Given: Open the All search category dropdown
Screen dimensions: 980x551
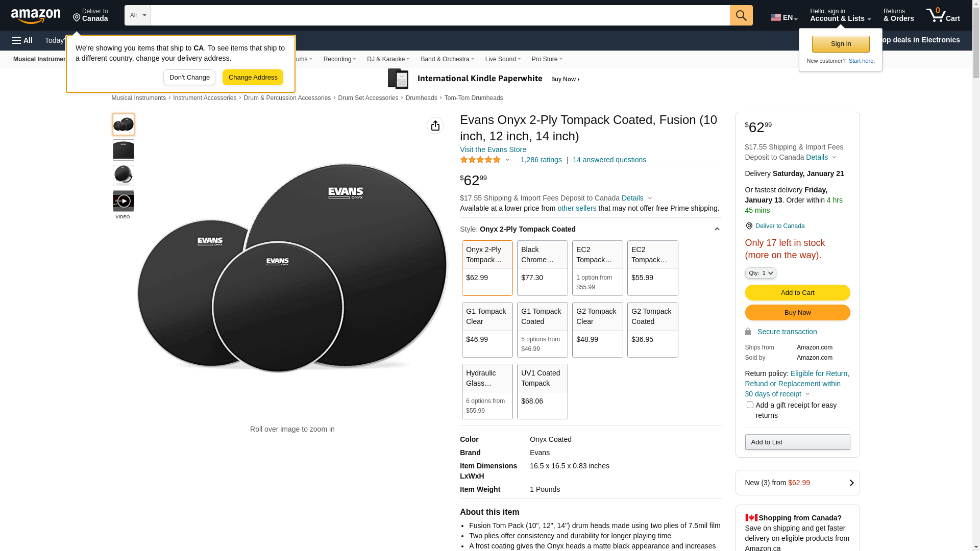Looking at the screenshot, I should (138, 15).
